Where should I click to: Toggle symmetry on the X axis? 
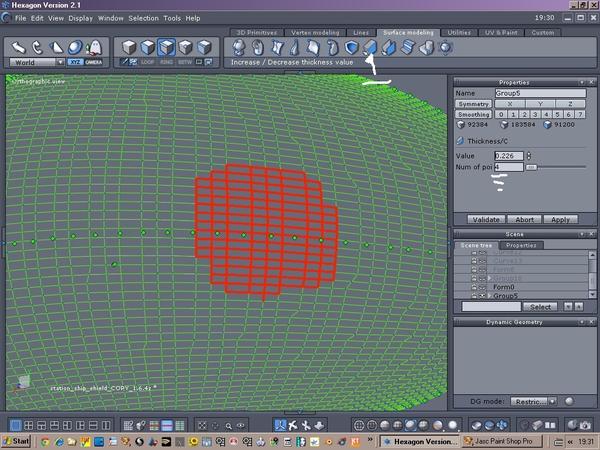click(x=510, y=104)
